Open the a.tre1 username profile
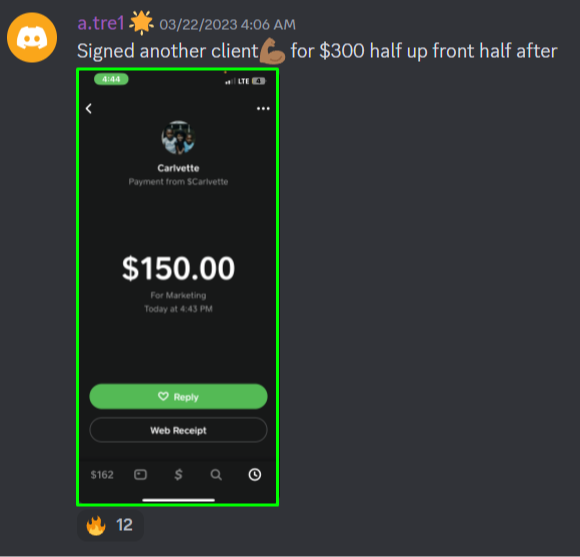The height and width of the screenshot is (557, 580). coord(101,24)
